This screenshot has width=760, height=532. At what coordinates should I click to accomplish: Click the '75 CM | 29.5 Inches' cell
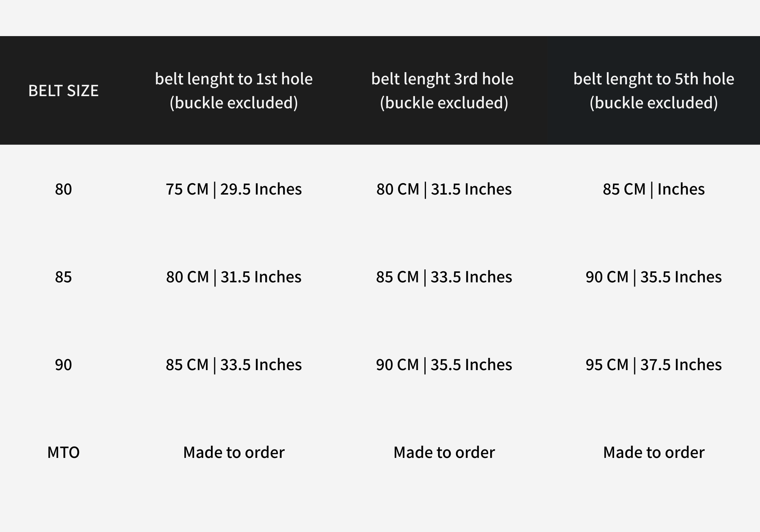tap(234, 189)
